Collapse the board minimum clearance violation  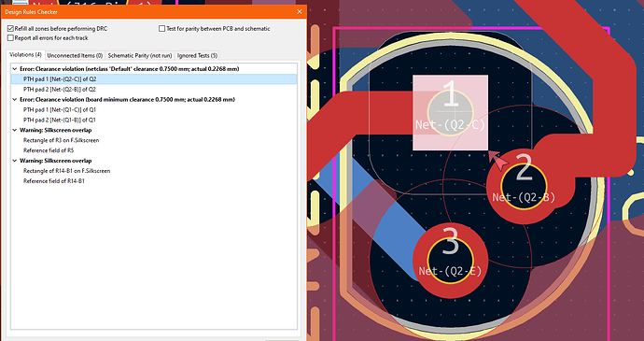point(15,100)
